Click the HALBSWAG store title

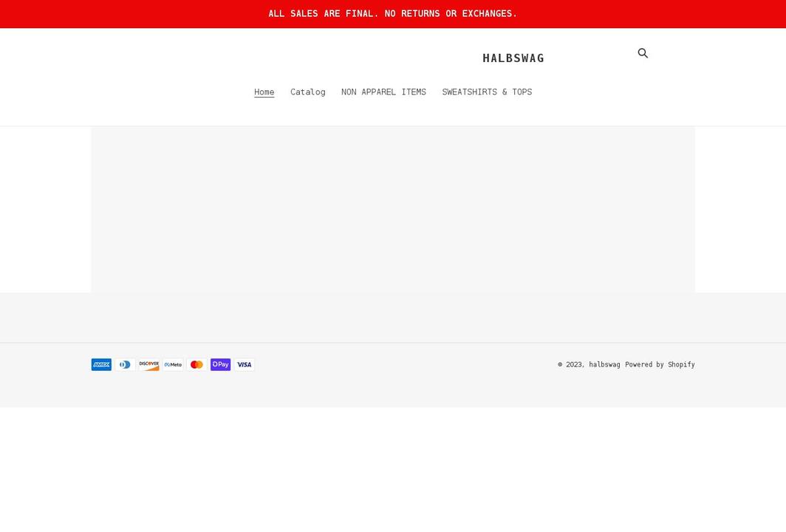513,58
